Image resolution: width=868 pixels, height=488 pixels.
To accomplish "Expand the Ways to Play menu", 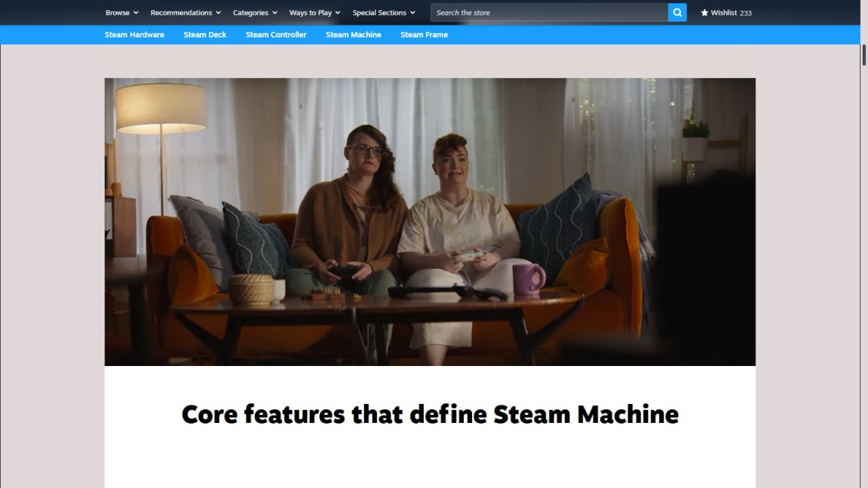I will tap(315, 12).
